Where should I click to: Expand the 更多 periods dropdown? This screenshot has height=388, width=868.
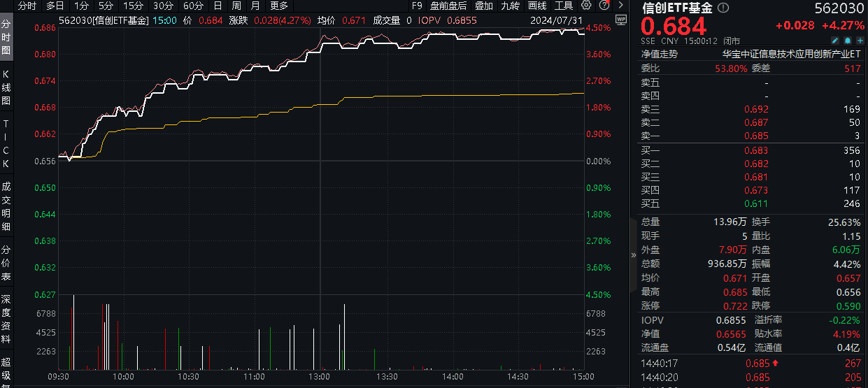(x=279, y=6)
